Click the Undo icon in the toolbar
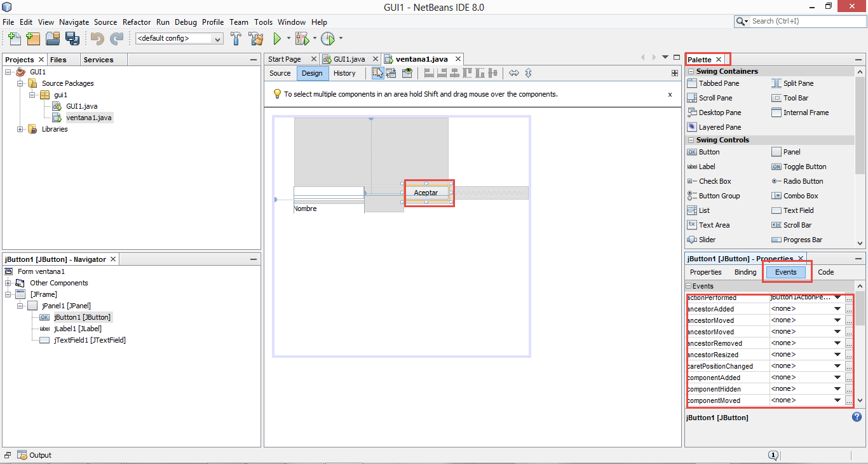Image resolution: width=868 pixels, height=464 pixels. click(95, 39)
